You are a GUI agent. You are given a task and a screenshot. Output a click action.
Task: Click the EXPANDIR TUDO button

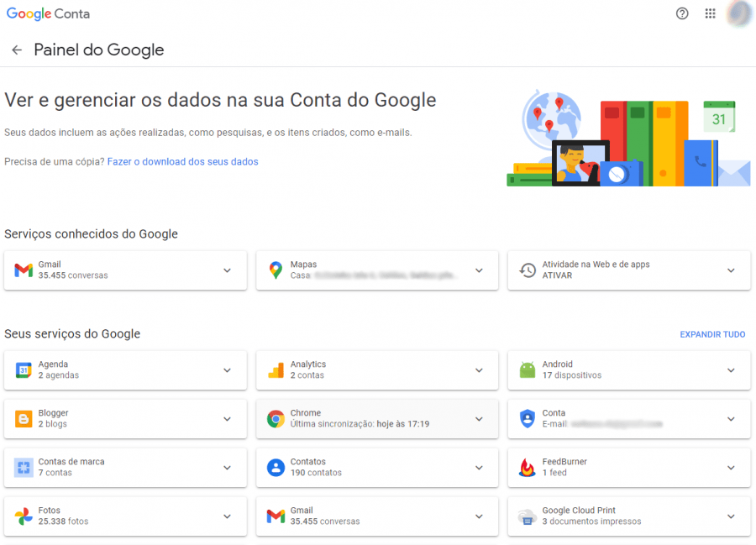tap(712, 334)
